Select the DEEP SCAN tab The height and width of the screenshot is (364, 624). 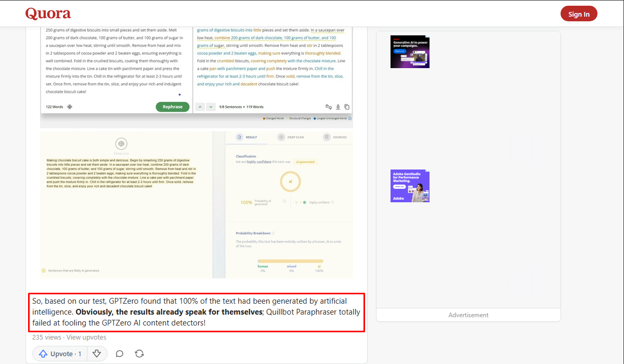point(291,137)
